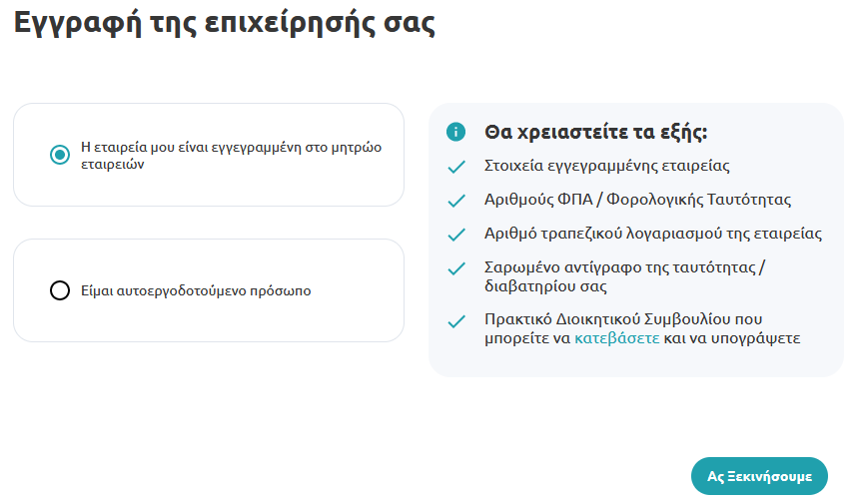Image resolution: width=858 pixels, height=504 pixels.
Task: Click the 'Πρακτικό Διοικητικού Συμβουλίου που' text
Action: [623, 319]
